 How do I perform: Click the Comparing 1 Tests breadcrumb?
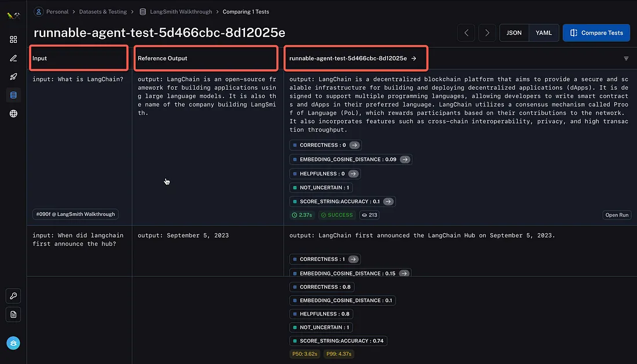(246, 12)
